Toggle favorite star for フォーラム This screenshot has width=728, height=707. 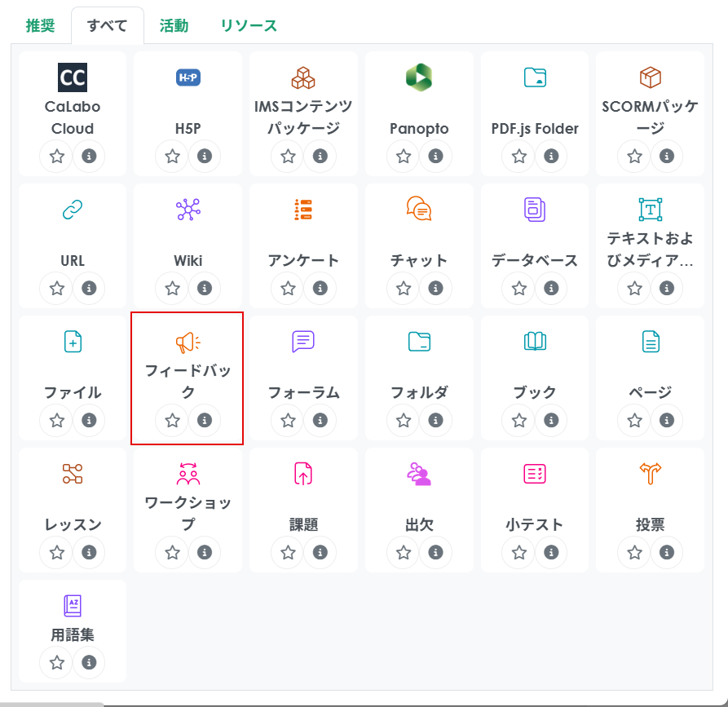(288, 420)
